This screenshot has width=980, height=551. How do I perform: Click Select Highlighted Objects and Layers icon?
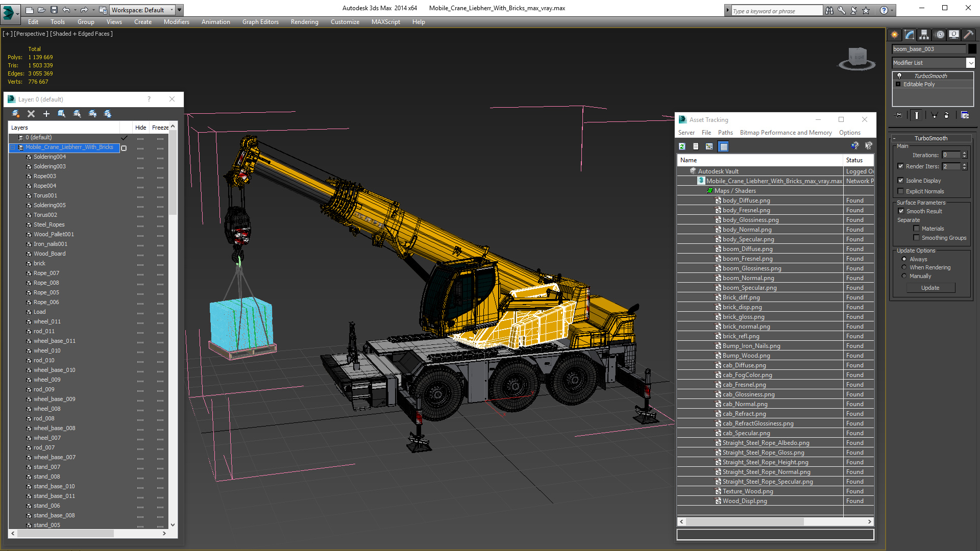point(62,114)
